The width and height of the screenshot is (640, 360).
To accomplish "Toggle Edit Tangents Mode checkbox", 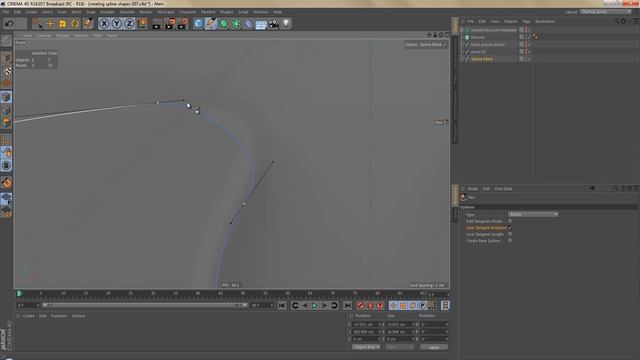I will click(510, 221).
